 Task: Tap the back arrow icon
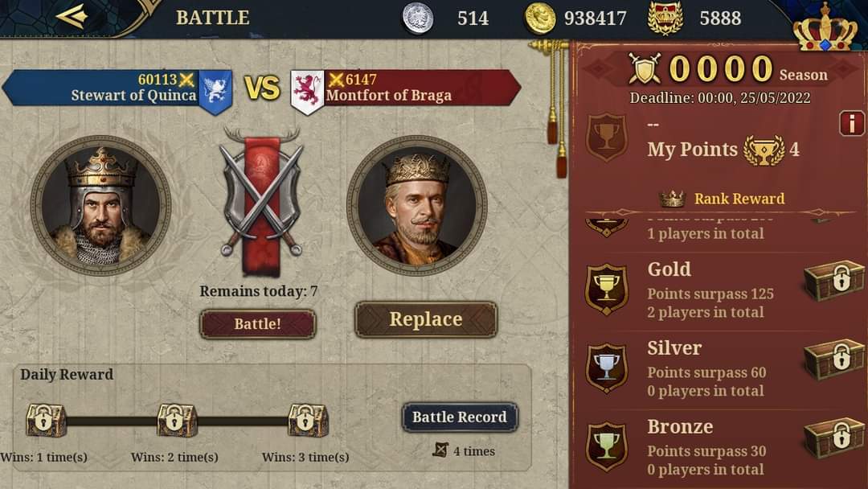tap(71, 17)
